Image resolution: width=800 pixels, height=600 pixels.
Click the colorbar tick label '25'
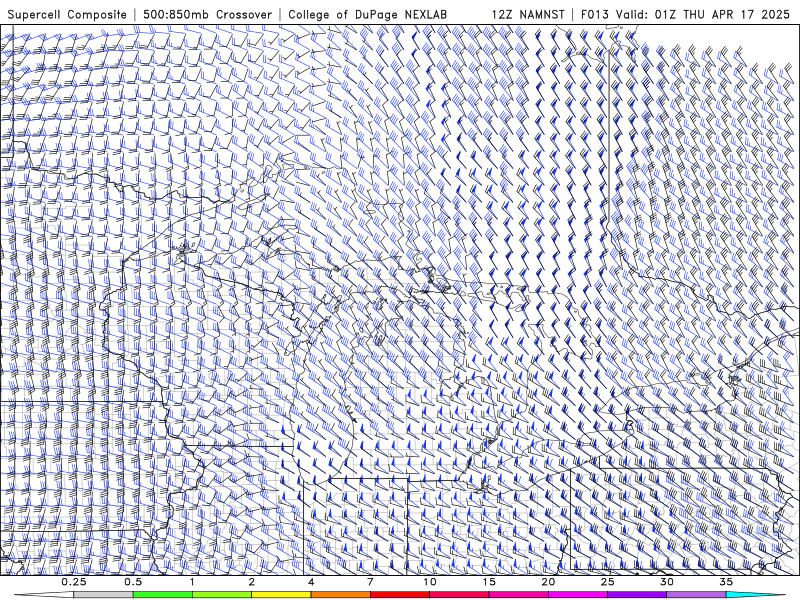pos(607,582)
